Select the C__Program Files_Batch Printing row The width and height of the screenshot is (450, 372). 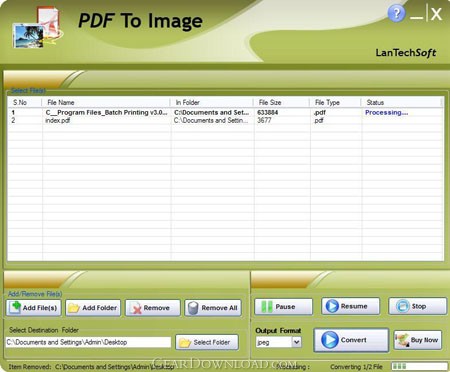click(225, 112)
